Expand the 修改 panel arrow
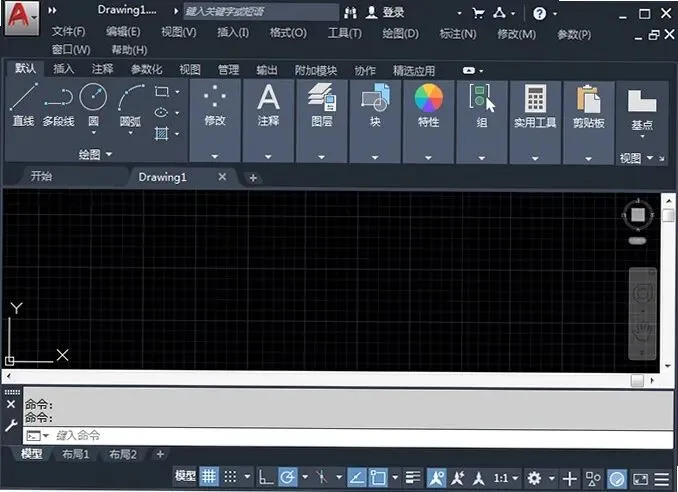The image size is (678, 492). pyautogui.click(x=215, y=156)
